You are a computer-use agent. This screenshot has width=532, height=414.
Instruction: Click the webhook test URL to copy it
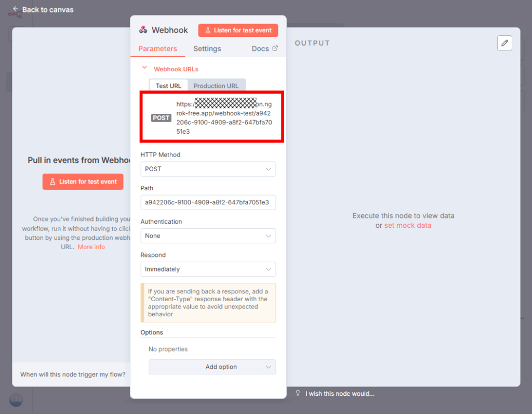[x=223, y=118]
